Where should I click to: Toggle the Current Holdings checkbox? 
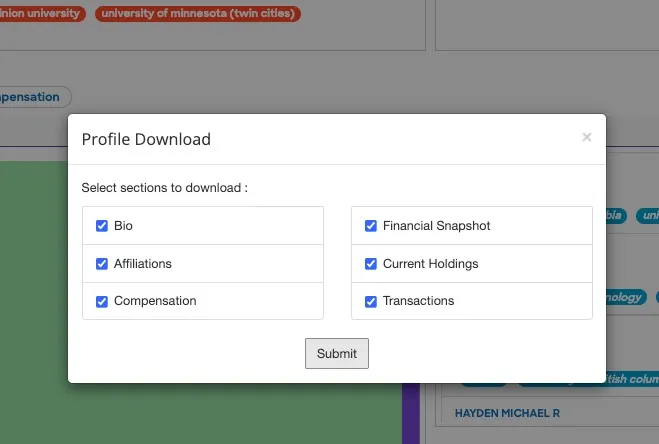(371, 264)
